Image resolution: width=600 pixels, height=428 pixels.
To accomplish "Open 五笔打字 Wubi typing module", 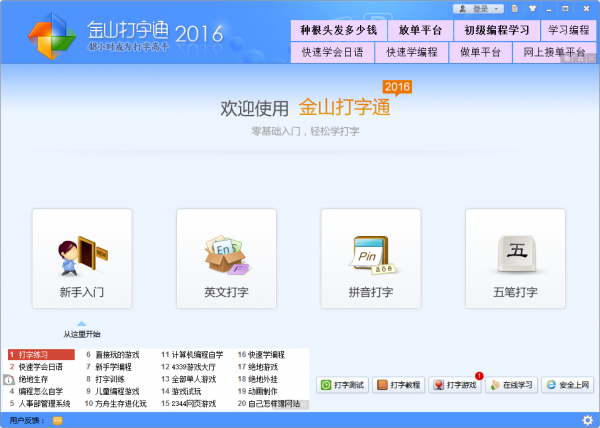I will coord(515,256).
